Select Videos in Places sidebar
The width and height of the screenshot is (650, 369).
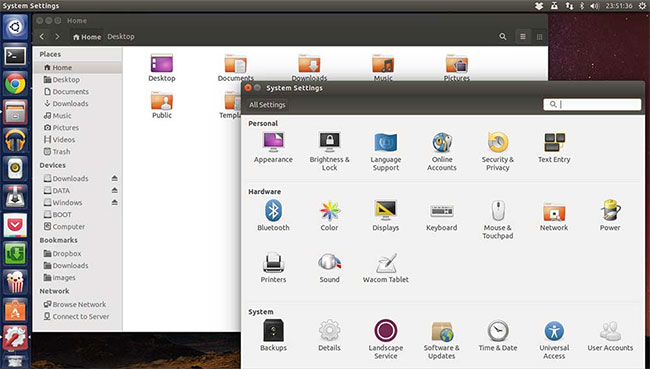(x=78, y=139)
